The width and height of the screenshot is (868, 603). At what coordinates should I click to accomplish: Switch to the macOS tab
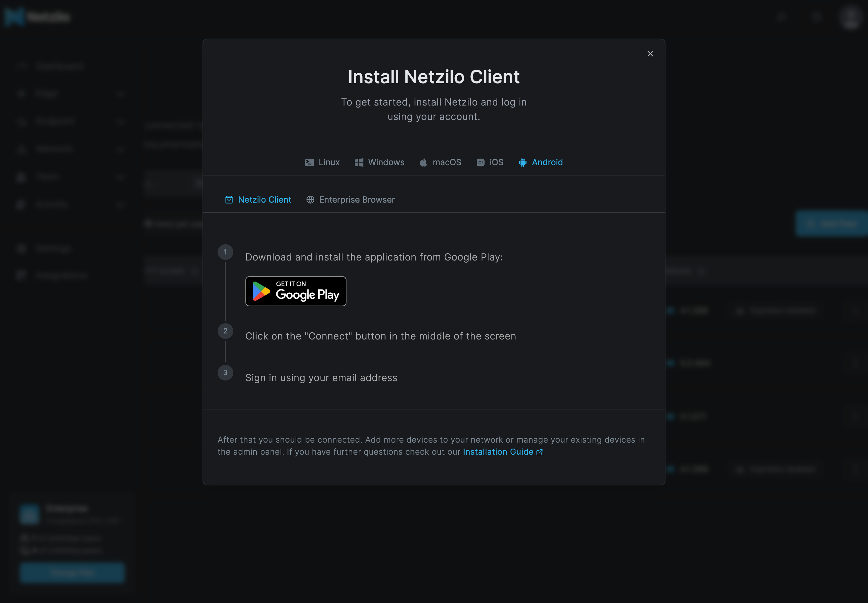click(x=440, y=163)
